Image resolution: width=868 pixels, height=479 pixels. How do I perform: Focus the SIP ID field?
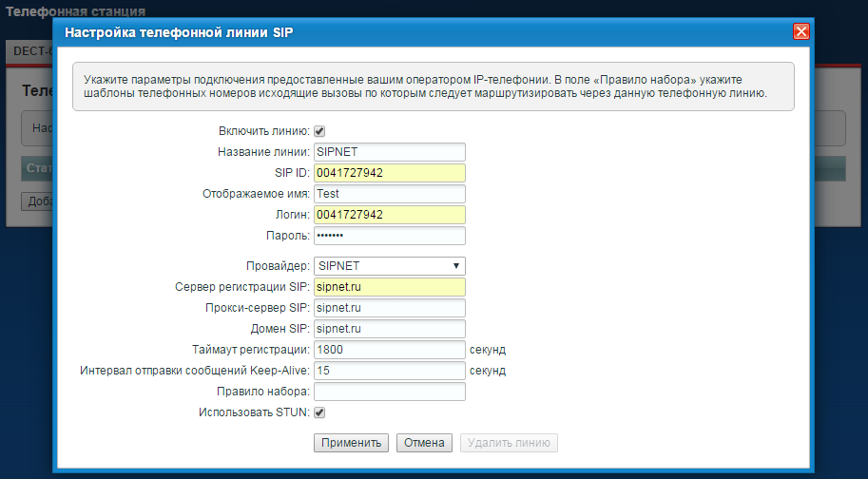[x=389, y=173]
